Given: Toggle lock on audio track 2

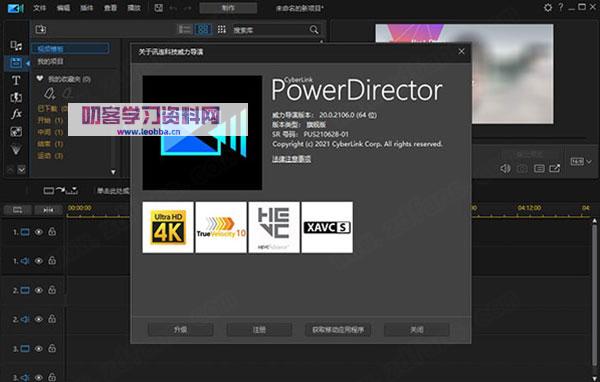Looking at the screenshot, I should pyautogui.click(x=52, y=318).
